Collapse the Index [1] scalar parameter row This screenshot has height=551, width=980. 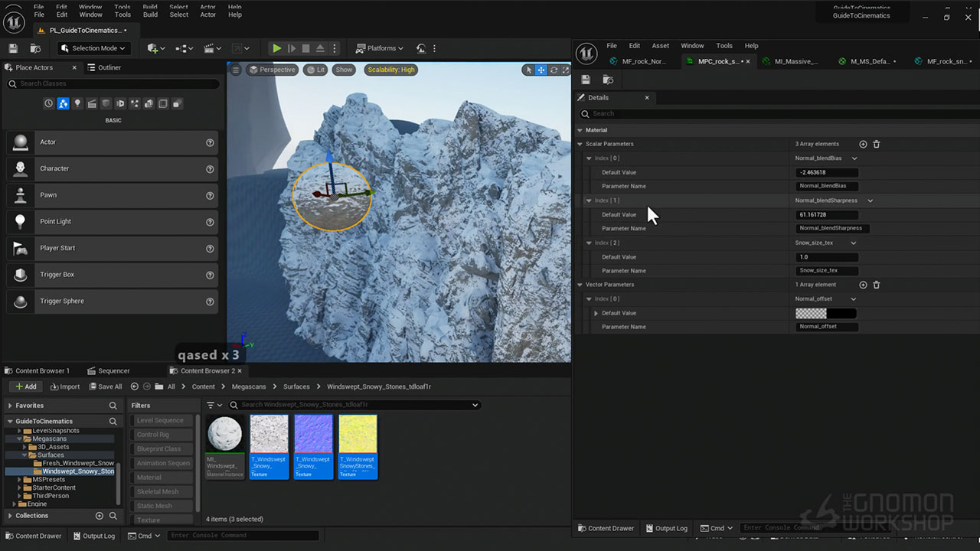pyautogui.click(x=589, y=201)
